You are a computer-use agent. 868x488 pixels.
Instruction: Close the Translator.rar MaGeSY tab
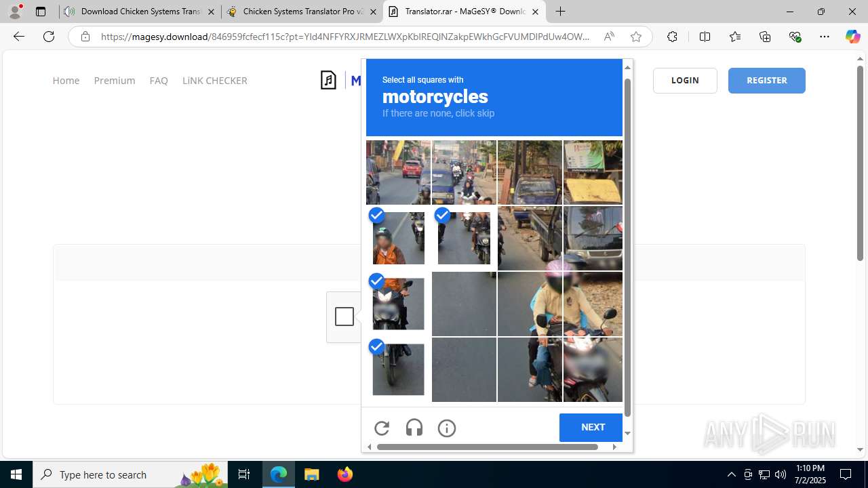(x=535, y=12)
